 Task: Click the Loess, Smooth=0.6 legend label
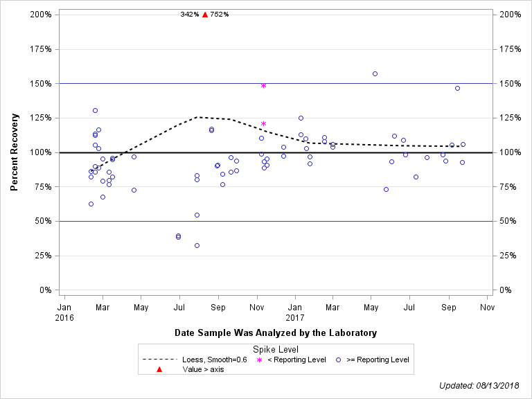click(x=215, y=360)
